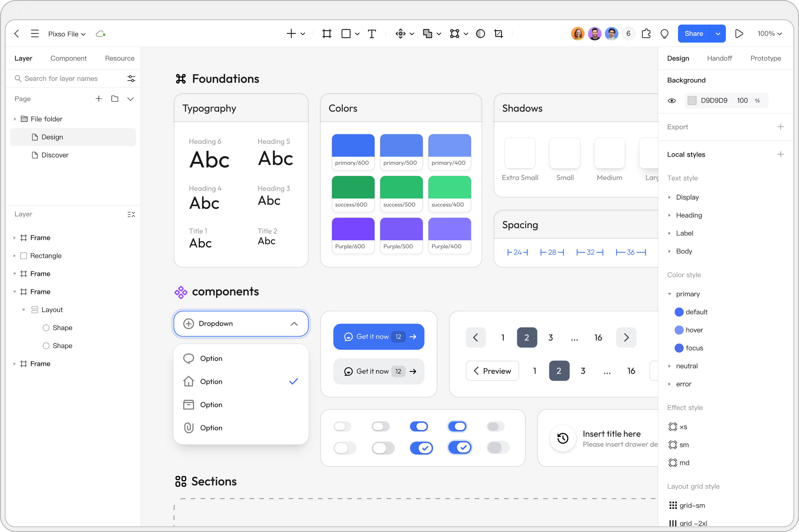Add an export setting
Screen dimensions: 799x532
click(x=781, y=127)
